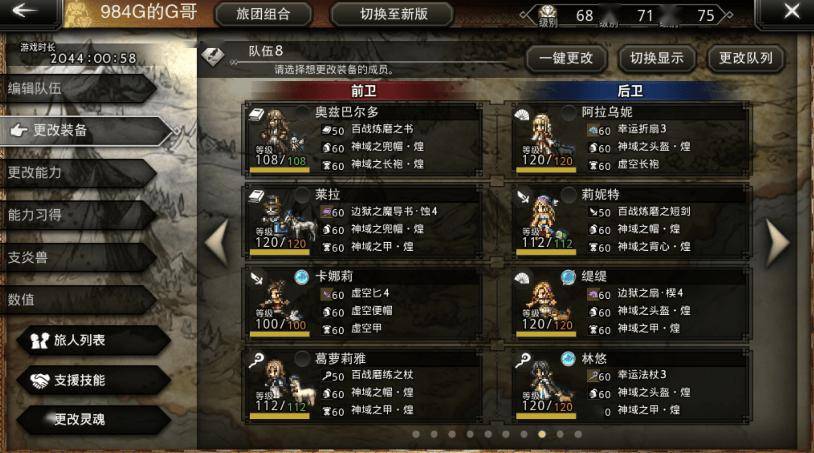814x453 pixels.
Task: Click 奥兹巴尔多's book weapon icon
Action: [x=256, y=115]
